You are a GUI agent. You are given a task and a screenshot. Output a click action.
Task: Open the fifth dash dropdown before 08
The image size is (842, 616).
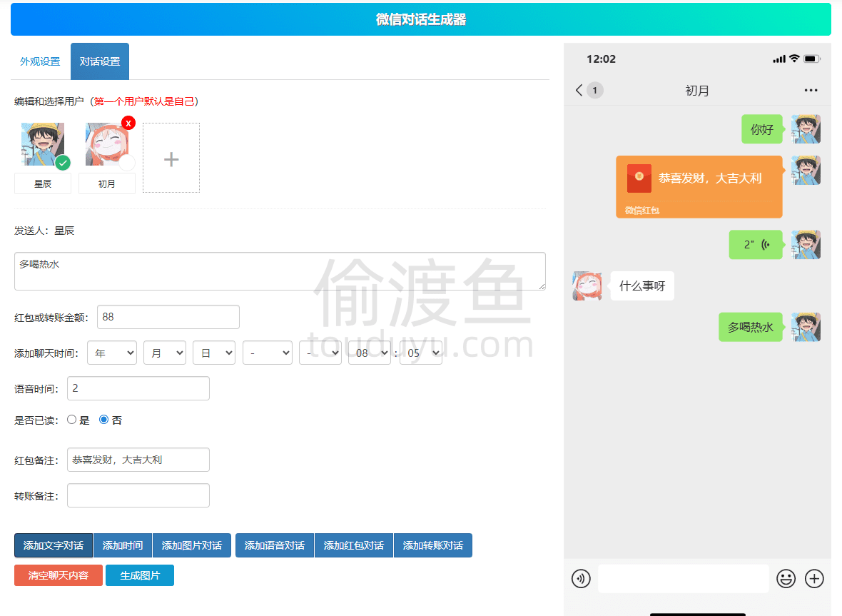pyautogui.click(x=320, y=353)
